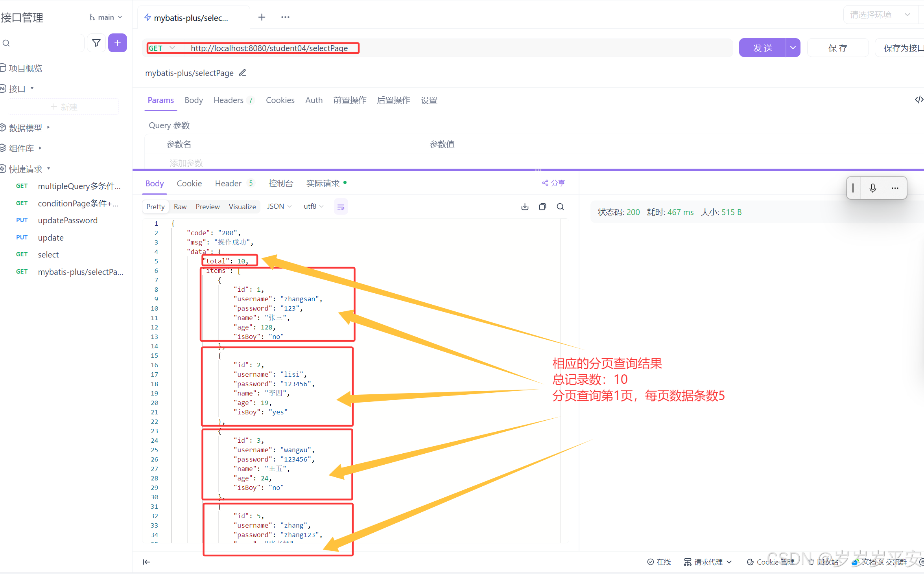Viewport: 924px width, 574px height.
Task: Click the filter icon beside search
Action: tap(96, 43)
